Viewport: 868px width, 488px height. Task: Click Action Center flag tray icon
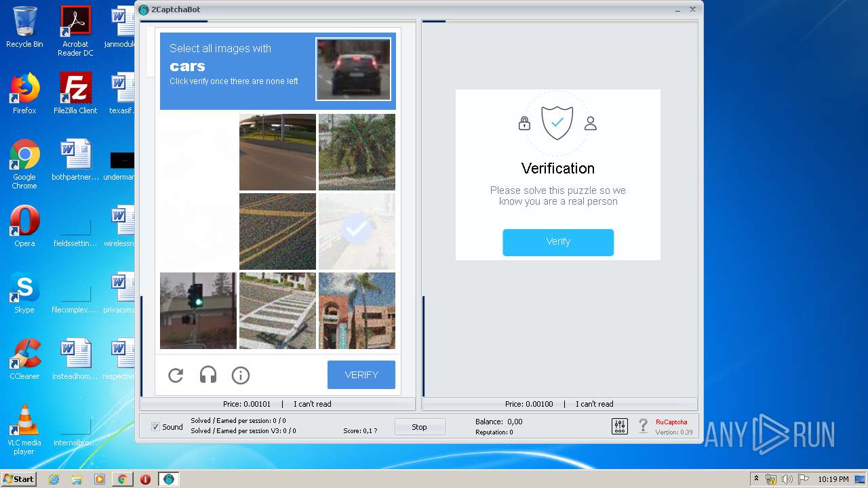[802, 479]
